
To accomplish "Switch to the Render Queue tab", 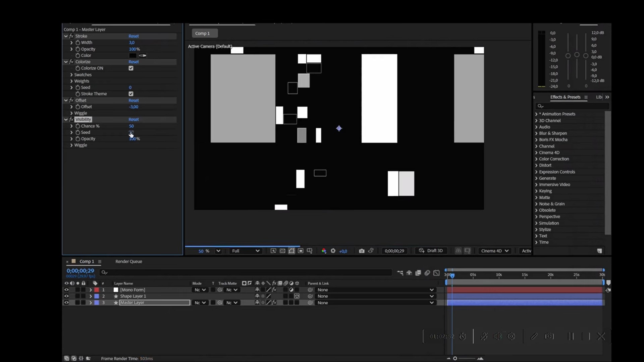I will click(x=128, y=261).
